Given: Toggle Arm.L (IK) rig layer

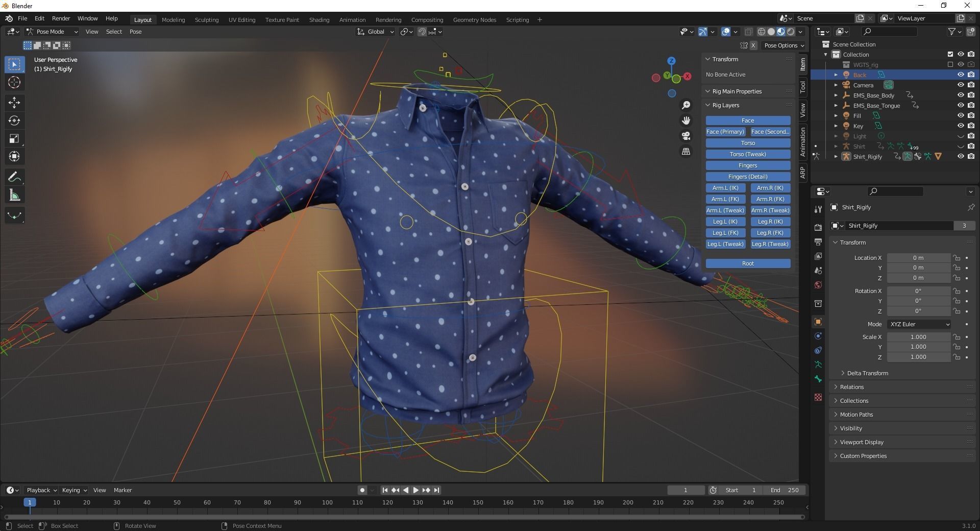Looking at the screenshot, I should pyautogui.click(x=725, y=188).
